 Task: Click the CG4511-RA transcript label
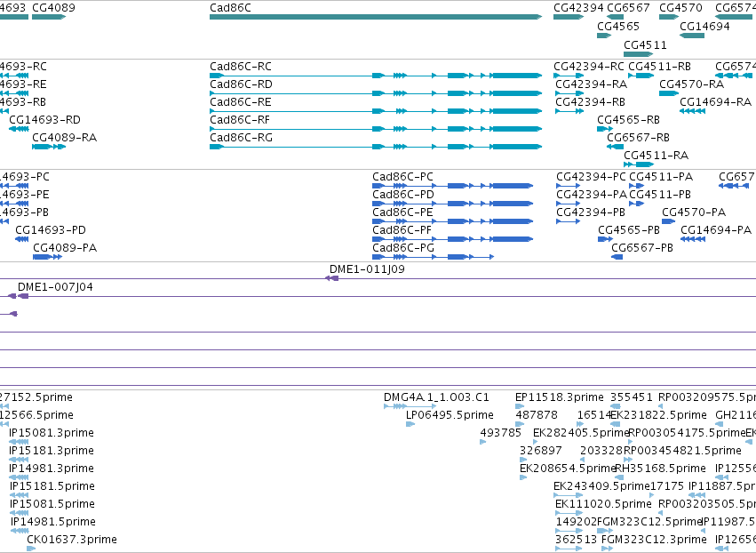tap(657, 156)
